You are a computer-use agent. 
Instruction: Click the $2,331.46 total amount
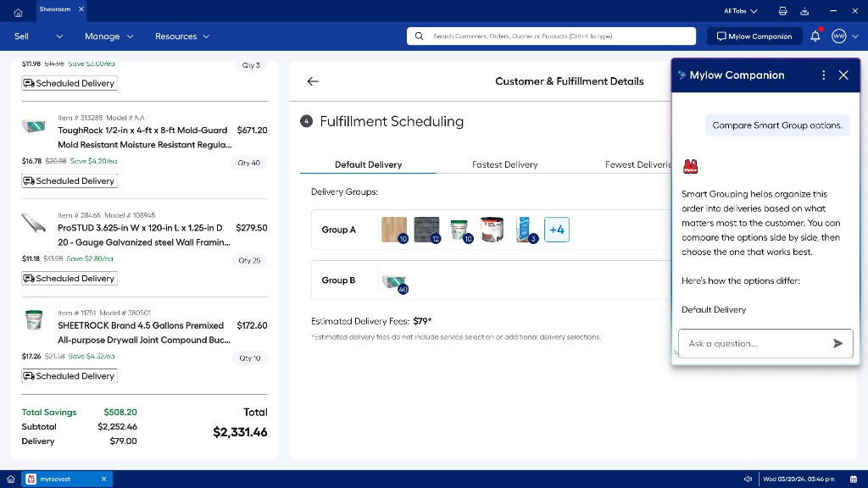click(240, 432)
